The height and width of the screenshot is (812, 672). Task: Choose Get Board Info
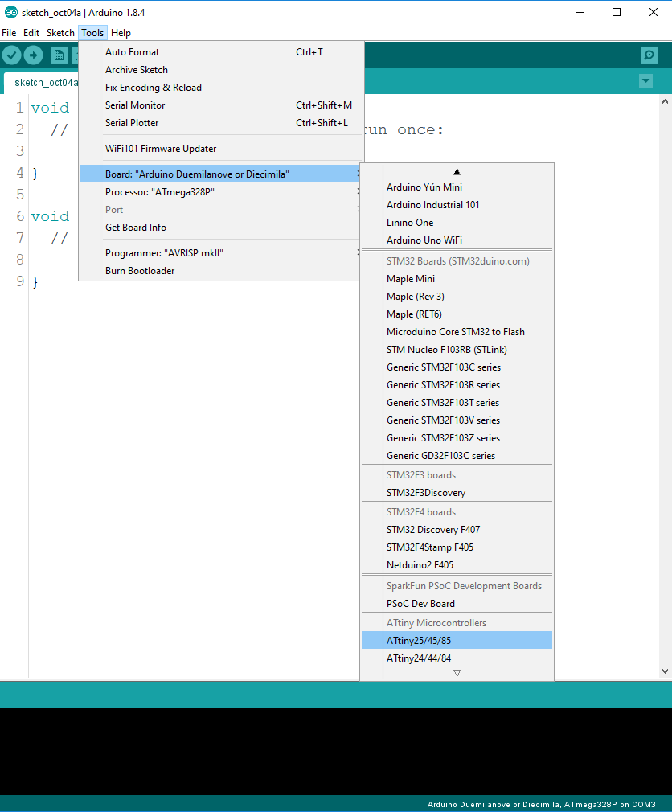point(220,227)
